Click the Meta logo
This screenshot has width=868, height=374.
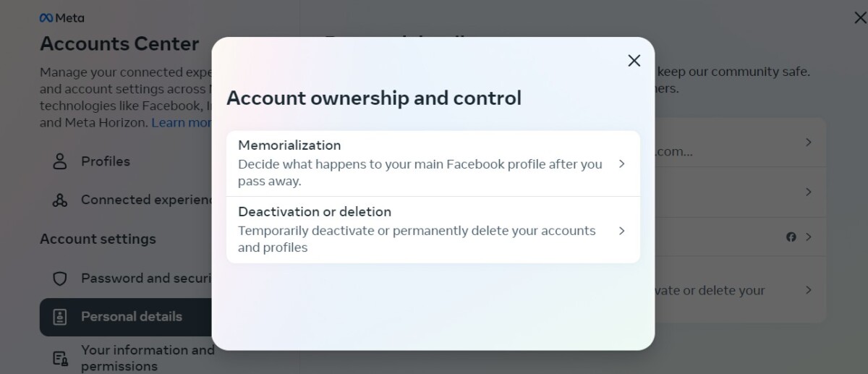point(61,18)
